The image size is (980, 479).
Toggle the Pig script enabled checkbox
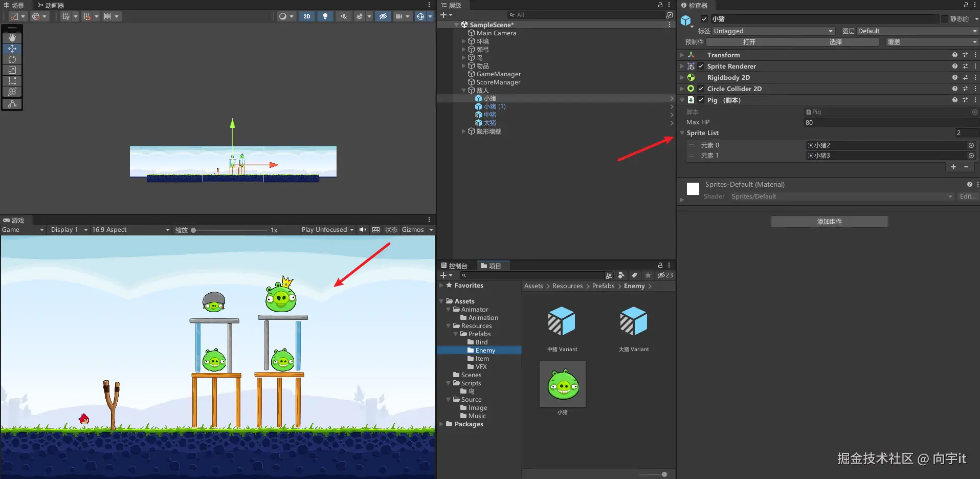tap(701, 100)
